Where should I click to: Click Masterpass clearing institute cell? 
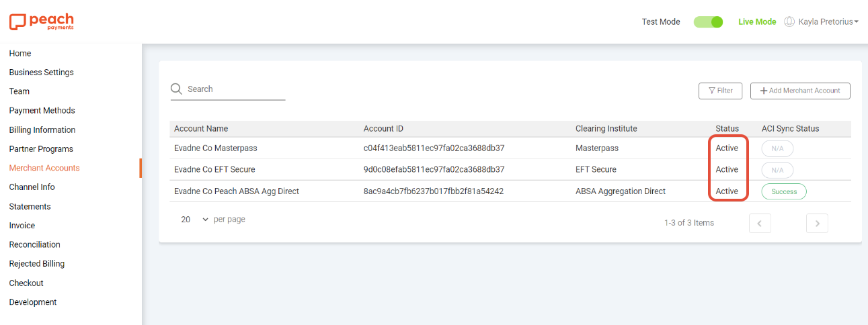[x=597, y=148]
